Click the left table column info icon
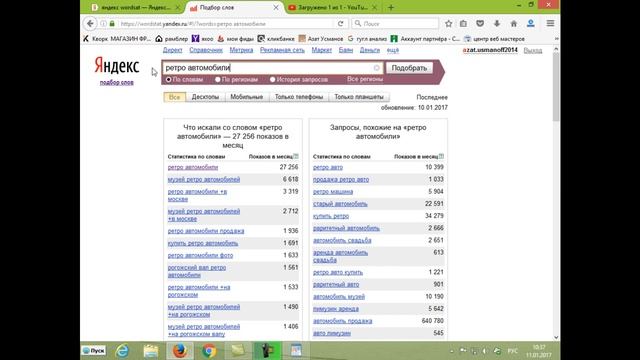 [296, 156]
